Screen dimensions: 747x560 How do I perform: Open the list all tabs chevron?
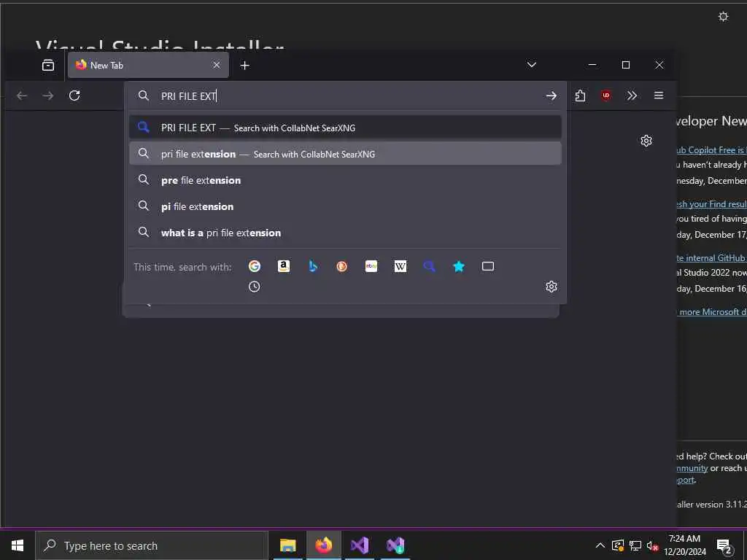532,65
